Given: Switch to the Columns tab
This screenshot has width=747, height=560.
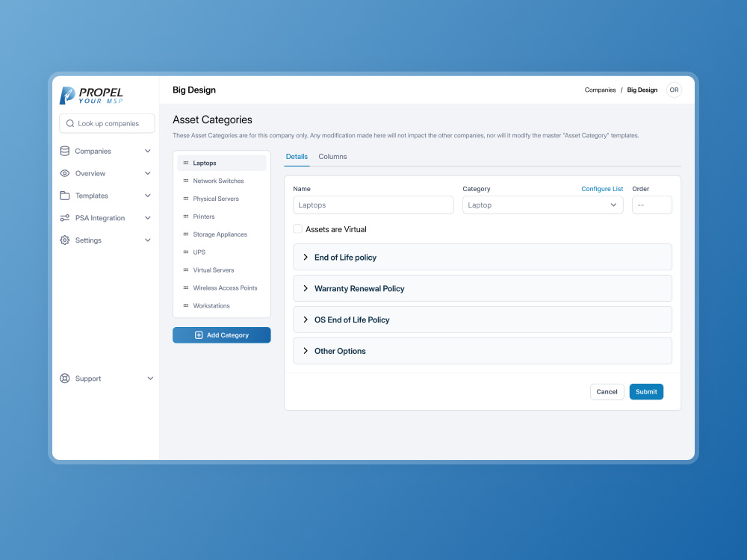Looking at the screenshot, I should coord(332,157).
